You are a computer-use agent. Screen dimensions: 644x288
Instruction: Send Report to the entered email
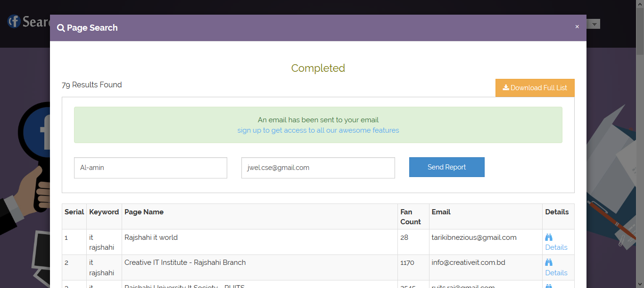[447, 167]
